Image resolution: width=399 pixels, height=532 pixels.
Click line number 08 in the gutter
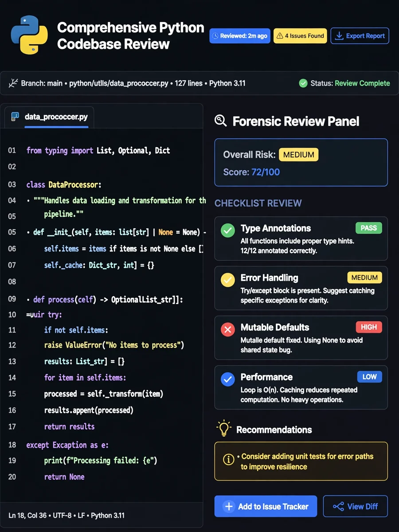pos(12,282)
